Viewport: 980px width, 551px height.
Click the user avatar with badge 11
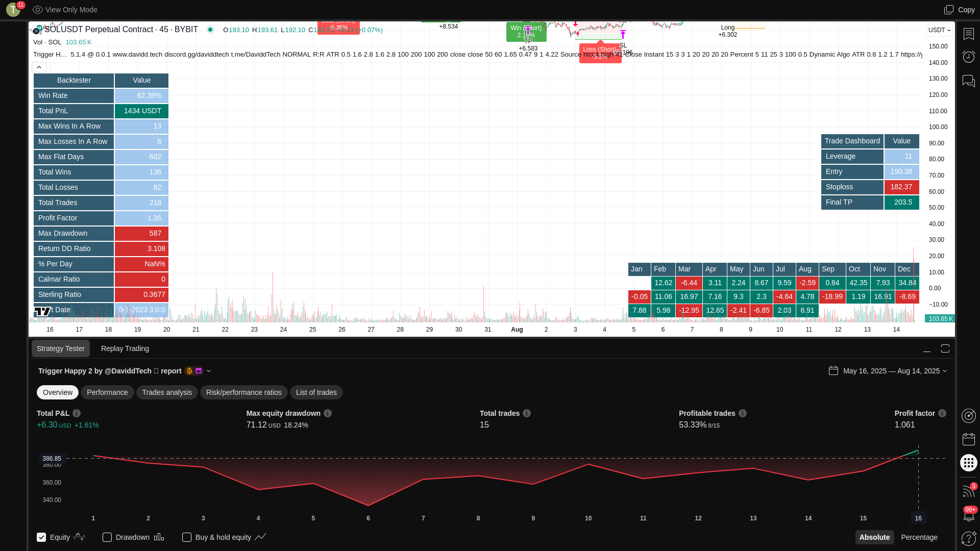click(x=14, y=10)
